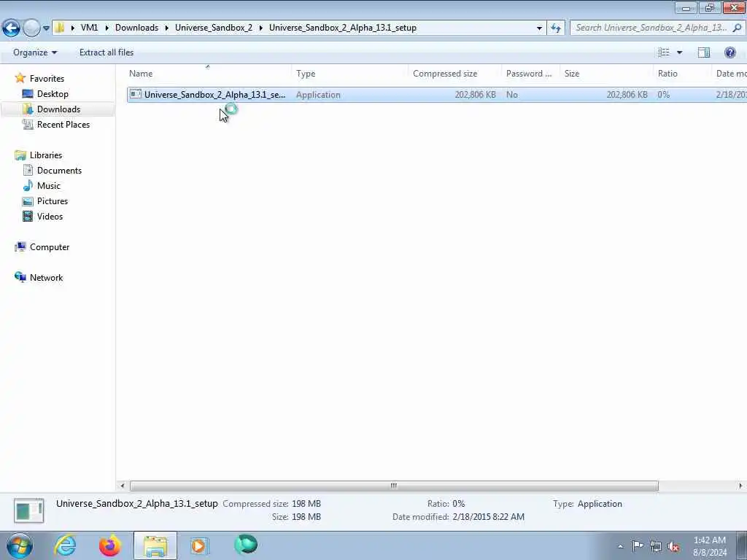Open Windows Media Player from taskbar
The height and width of the screenshot is (560, 747).
(x=200, y=545)
